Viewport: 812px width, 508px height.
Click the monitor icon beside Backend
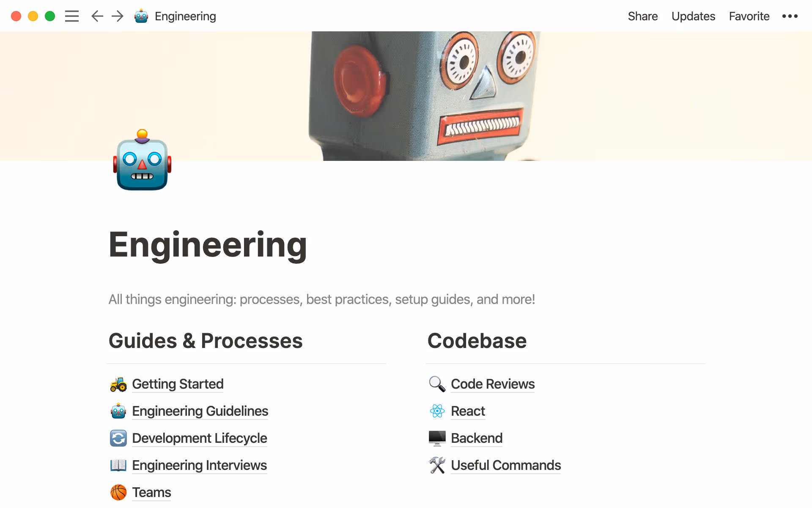pos(437,438)
